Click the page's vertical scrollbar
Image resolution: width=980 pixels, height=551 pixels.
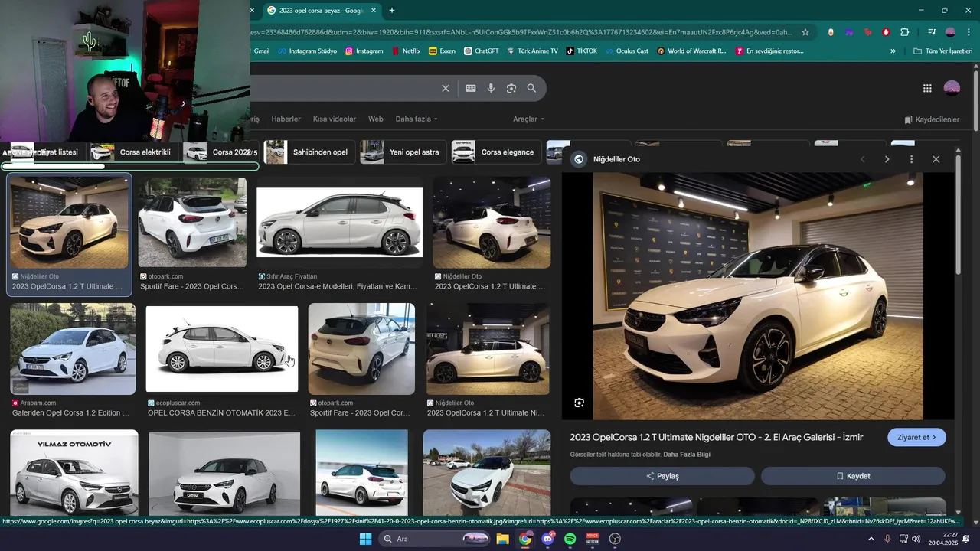(x=976, y=99)
